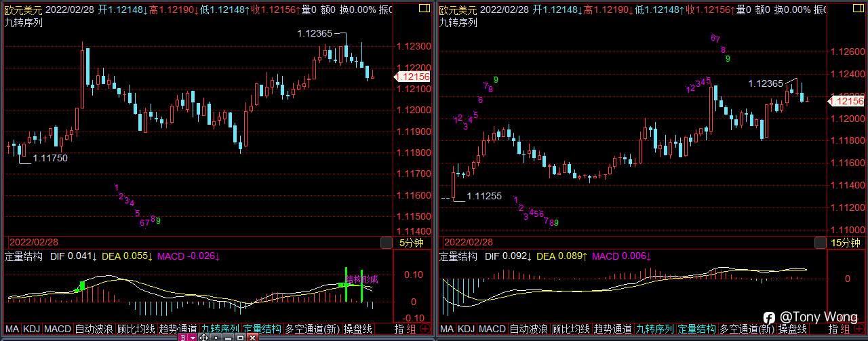This screenshot has width=868, height=341.
Task: Click DEA 0.055 value in left panel
Action: coord(127,256)
